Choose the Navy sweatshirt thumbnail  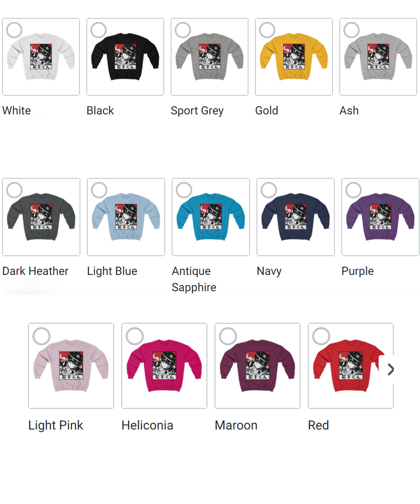[x=296, y=217]
